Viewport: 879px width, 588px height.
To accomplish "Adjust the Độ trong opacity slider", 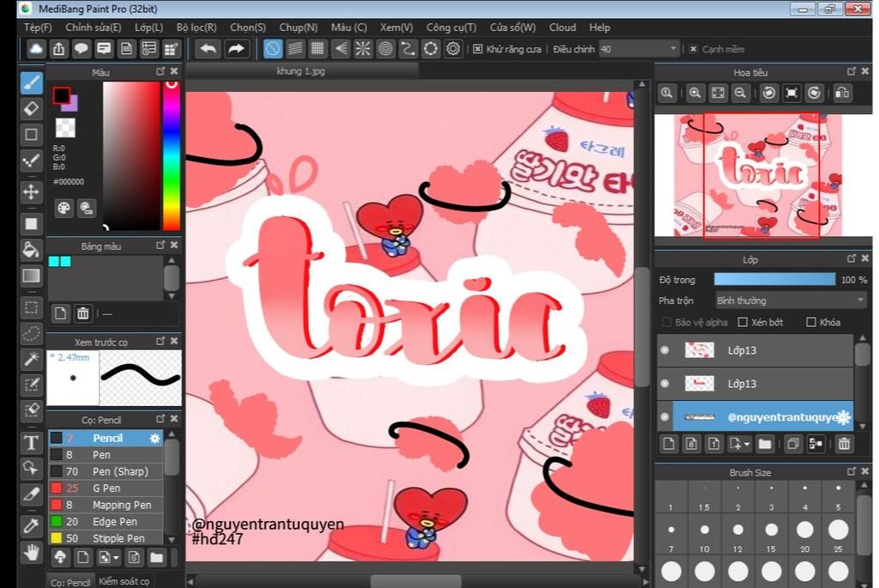I will pos(774,280).
